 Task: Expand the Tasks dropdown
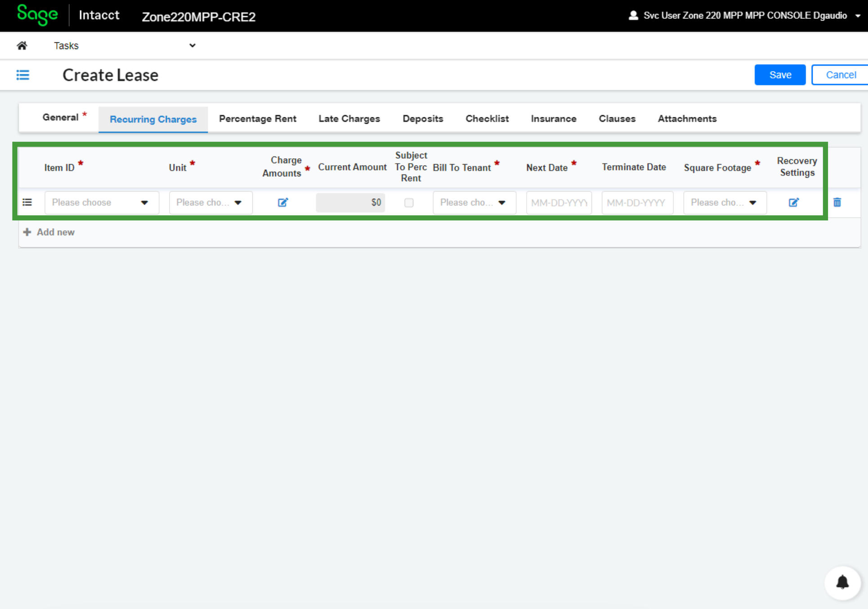click(x=125, y=45)
